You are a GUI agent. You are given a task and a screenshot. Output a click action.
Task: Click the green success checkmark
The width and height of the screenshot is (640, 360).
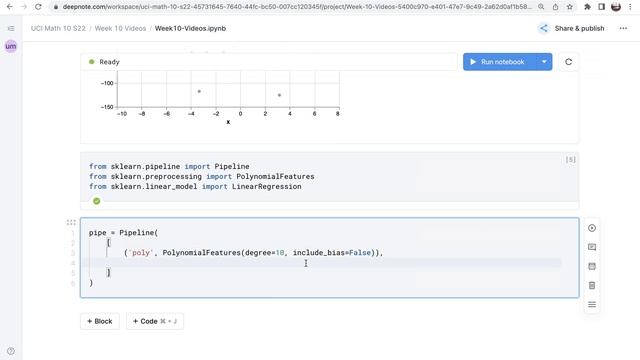point(96,201)
